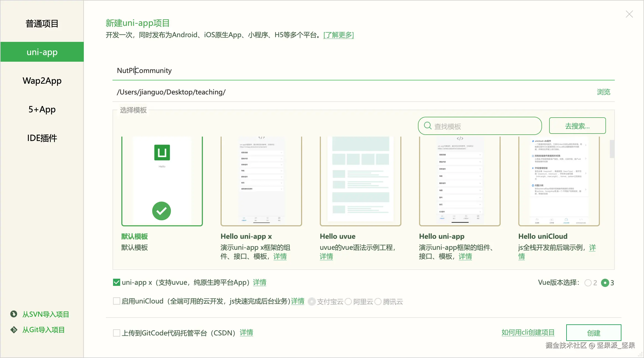Switch to the Wap2App project tab
This screenshot has height=358, width=644.
coord(42,81)
